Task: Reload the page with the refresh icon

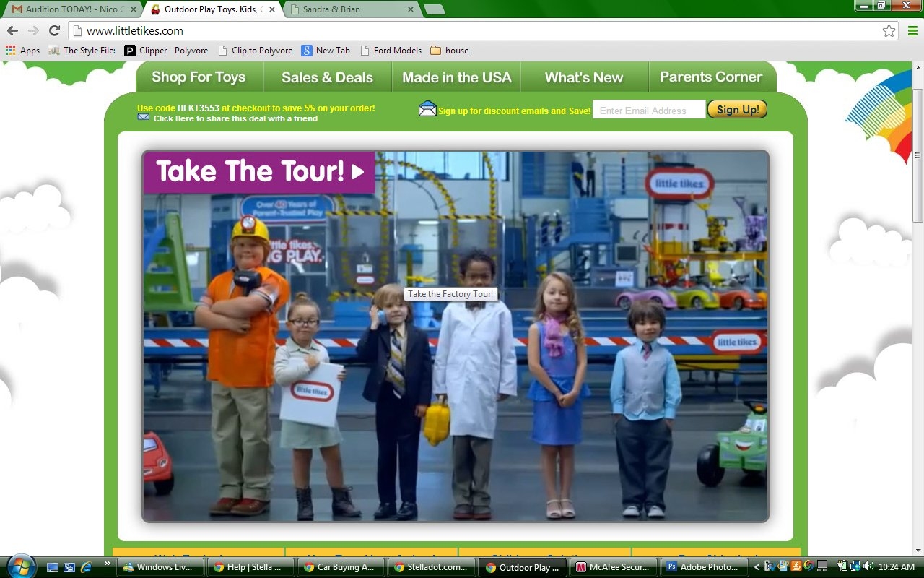Action: [x=54, y=30]
